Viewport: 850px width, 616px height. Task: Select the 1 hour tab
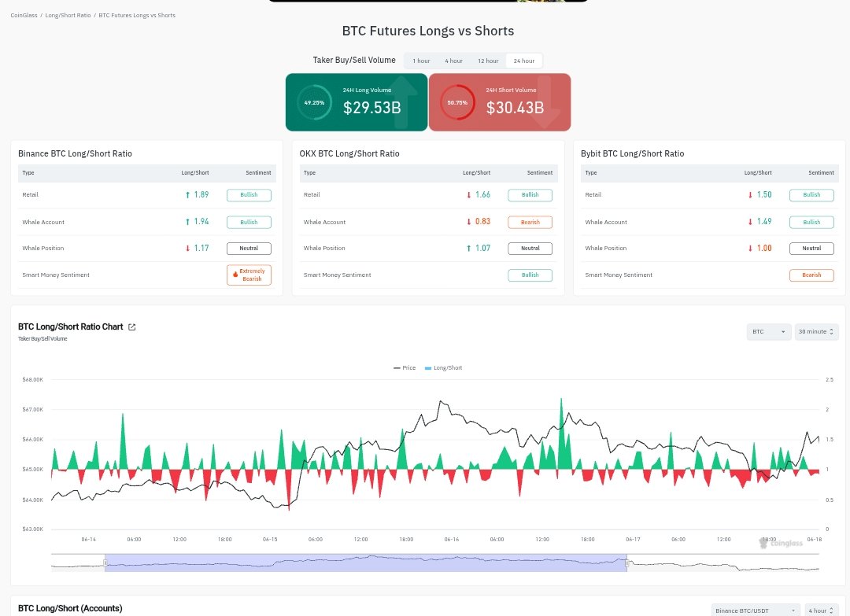421,61
